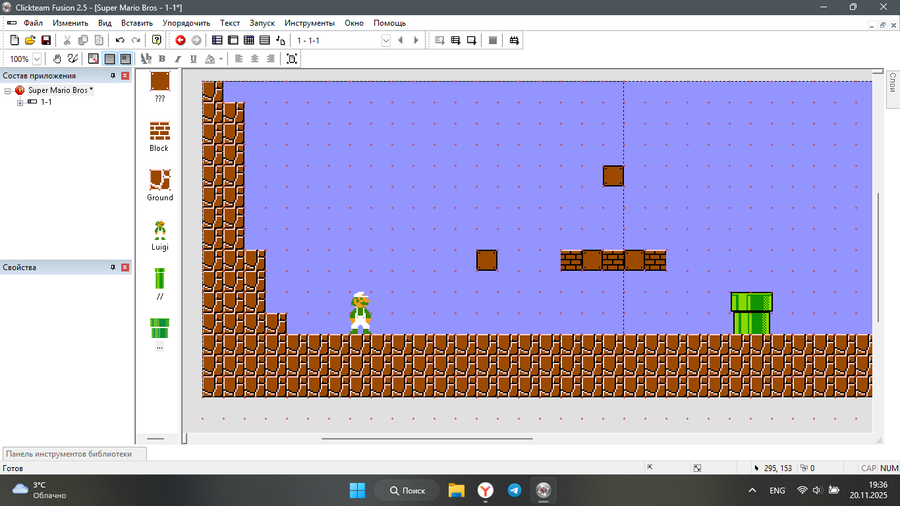Click the Stop square icon

492,40
